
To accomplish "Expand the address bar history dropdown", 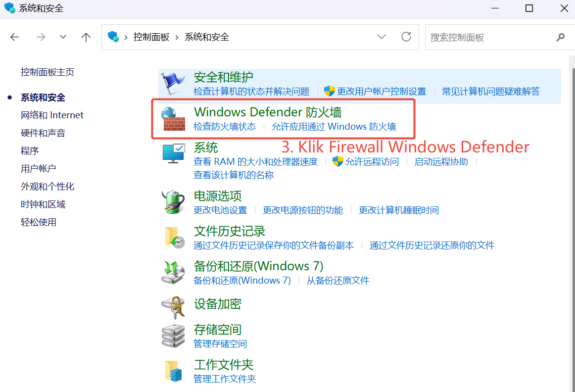I will [x=382, y=37].
